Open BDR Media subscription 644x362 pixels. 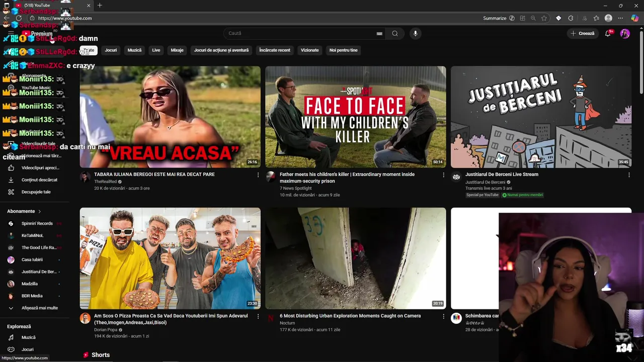(35, 296)
